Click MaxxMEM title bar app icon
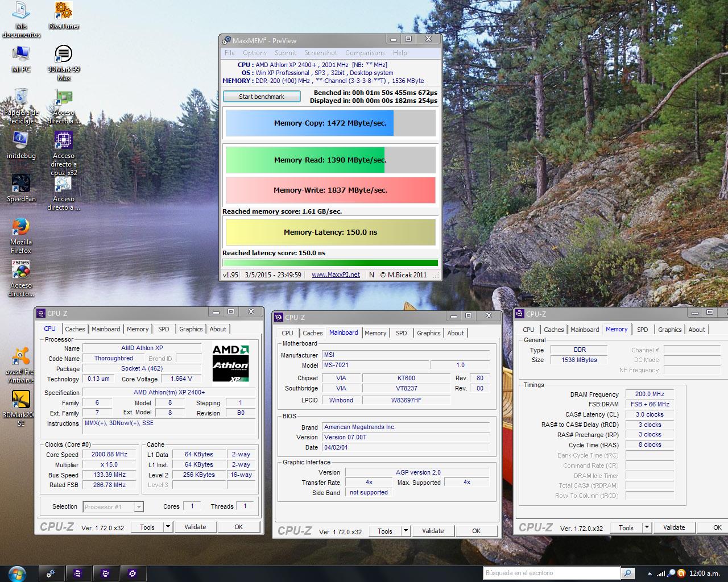Image resolution: width=728 pixels, height=582 pixels. pos(226,40)
